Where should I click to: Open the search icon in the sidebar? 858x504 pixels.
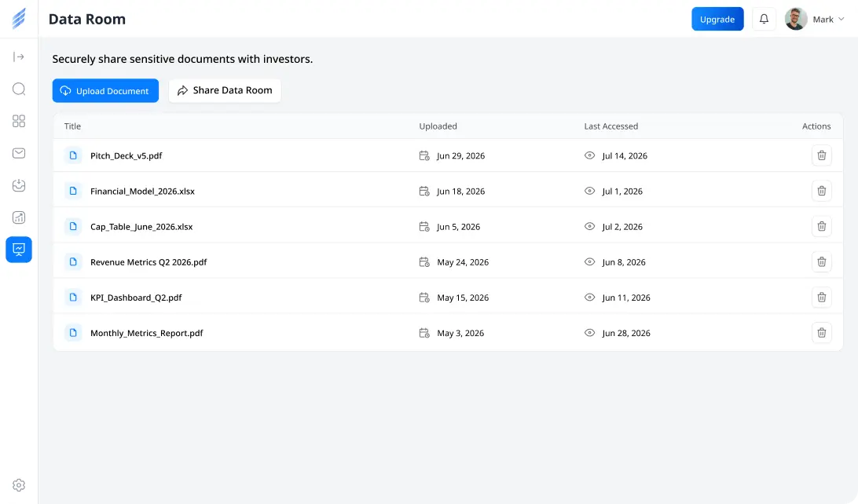(19, 89)
